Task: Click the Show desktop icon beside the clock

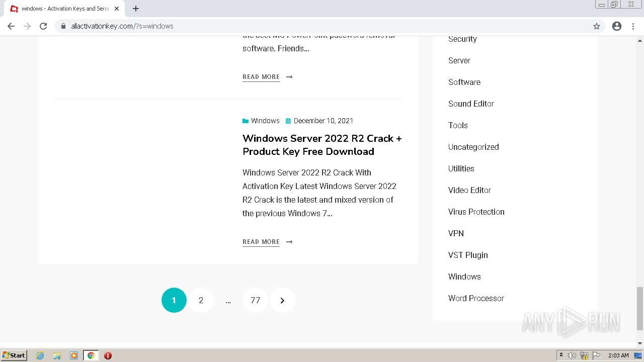Action: coord(638,355)
